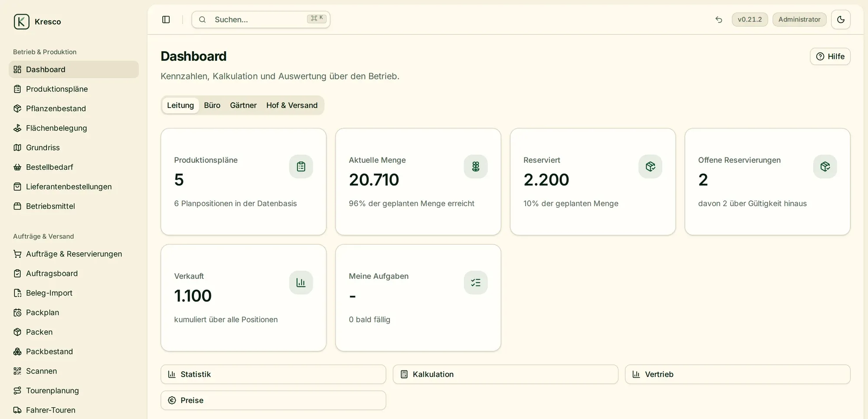The height and width of the screenshot is (419, 868).
Task: Click the v0.21.2 version badge
Action: point(750,20)
